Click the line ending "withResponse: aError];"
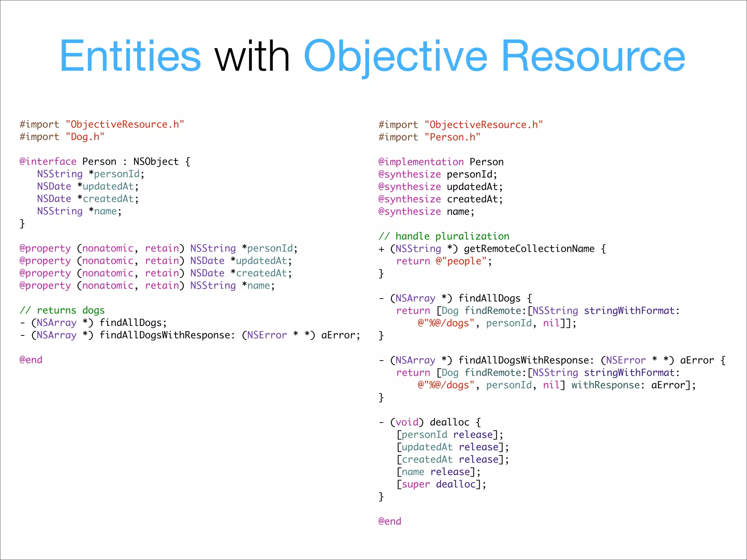Image resolution: width=747 pixels, height=560 pixels. click(x=557, y=385)
